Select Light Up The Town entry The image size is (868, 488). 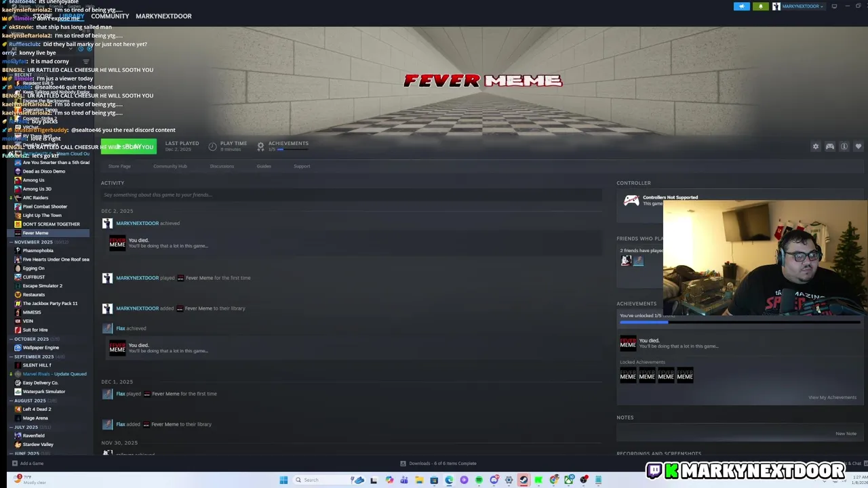(42, 216)
